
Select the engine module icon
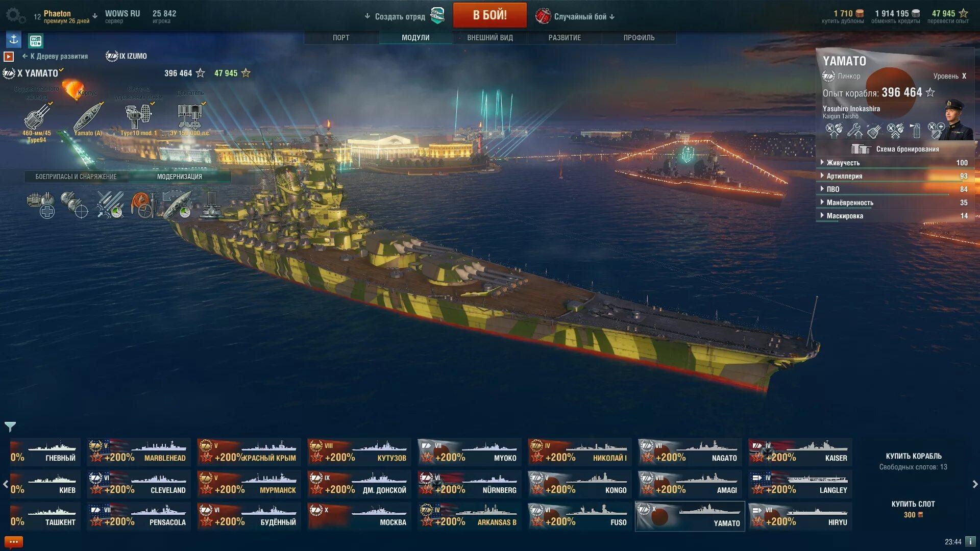[x=190, y=117]
